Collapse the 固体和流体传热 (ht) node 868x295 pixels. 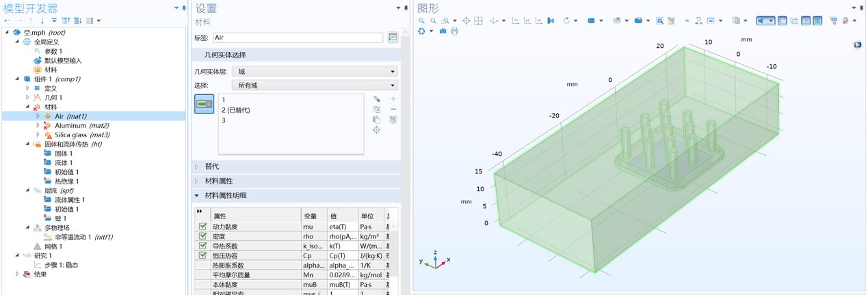coord(28,144)
